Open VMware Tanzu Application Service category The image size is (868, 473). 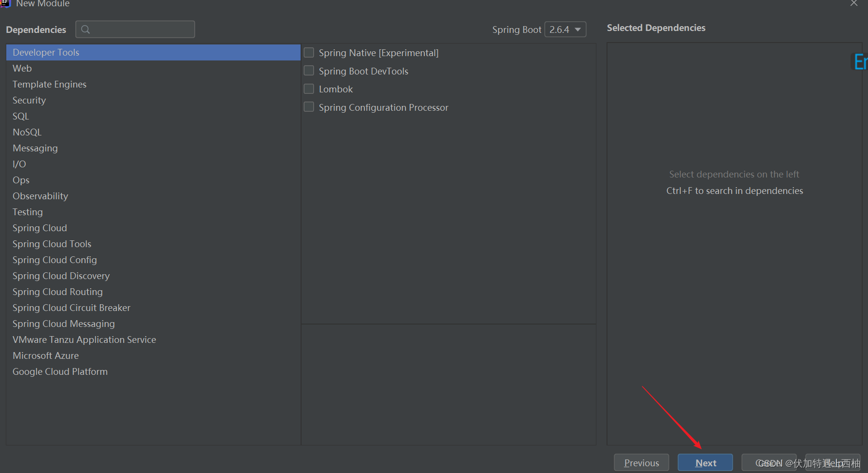153,340
